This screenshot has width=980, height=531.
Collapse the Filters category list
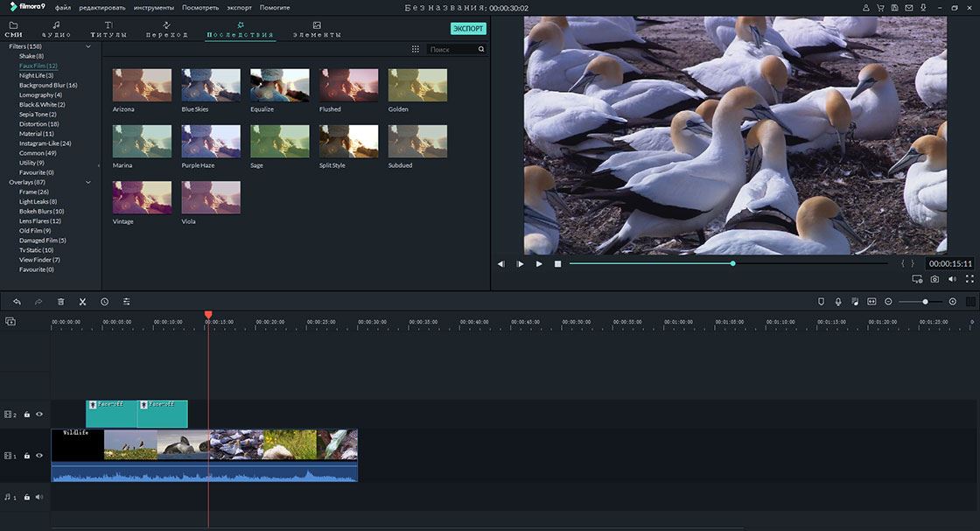point(87,46)
